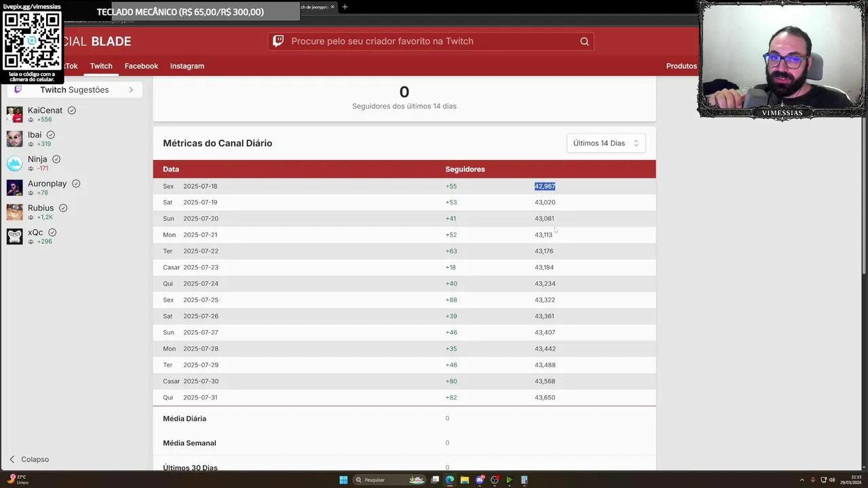
Task: Open Ninja channel link
Action: [x=37, y=159]
